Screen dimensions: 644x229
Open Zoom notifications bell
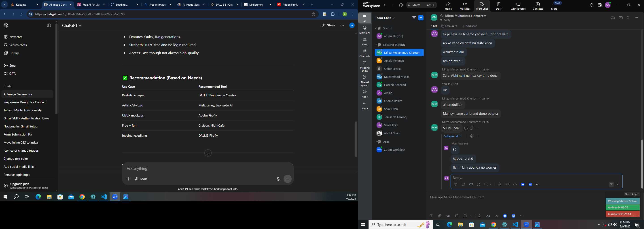[x=591, y=5]
